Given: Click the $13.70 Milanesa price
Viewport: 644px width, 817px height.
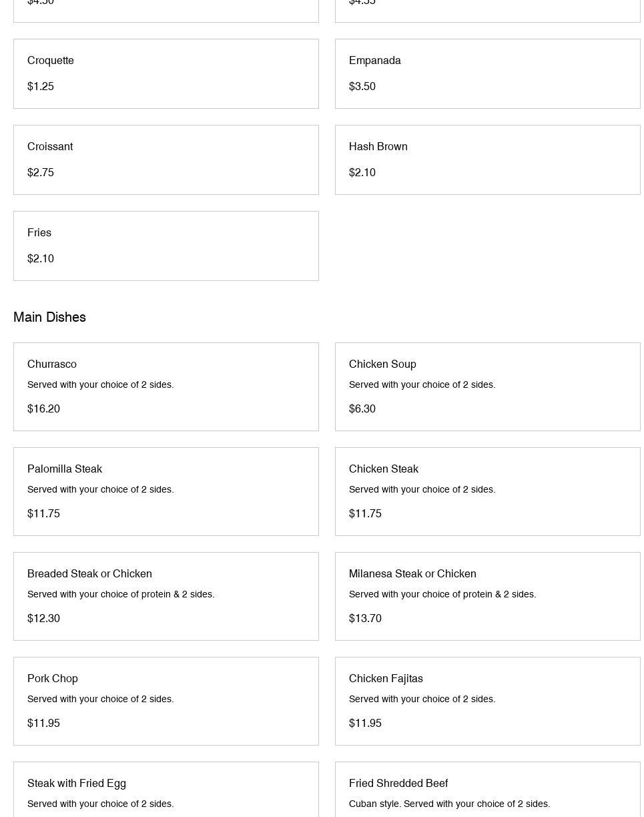Looking at the screenshot, I should 365,618.
